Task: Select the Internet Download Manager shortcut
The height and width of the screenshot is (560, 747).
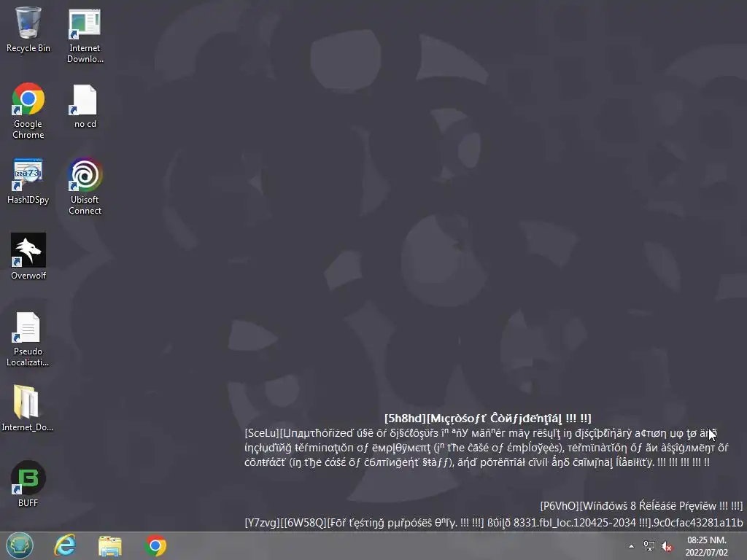Action: (x=85, y=35)
